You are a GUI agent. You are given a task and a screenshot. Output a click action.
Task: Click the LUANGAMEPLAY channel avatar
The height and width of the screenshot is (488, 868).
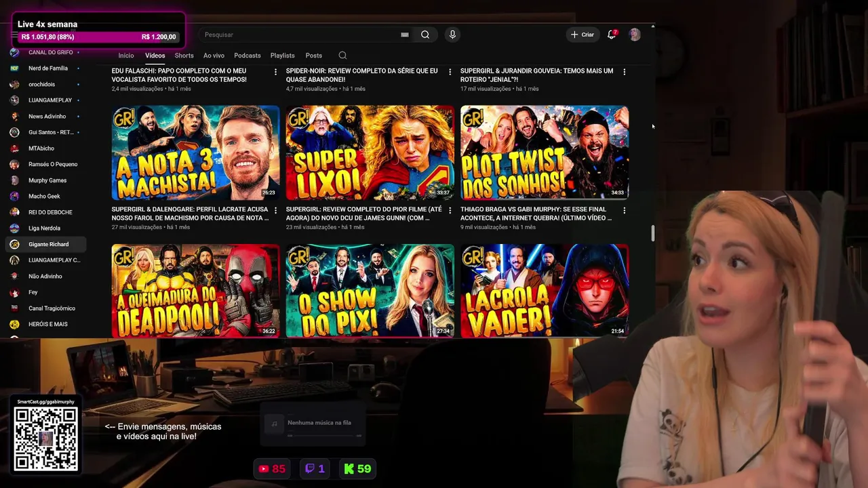click(14, 100)
